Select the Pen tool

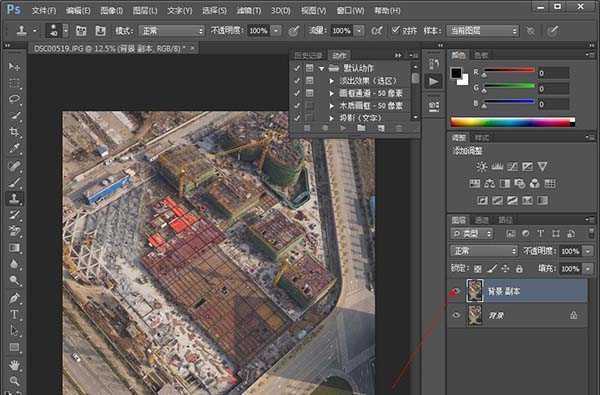point(15,298)
